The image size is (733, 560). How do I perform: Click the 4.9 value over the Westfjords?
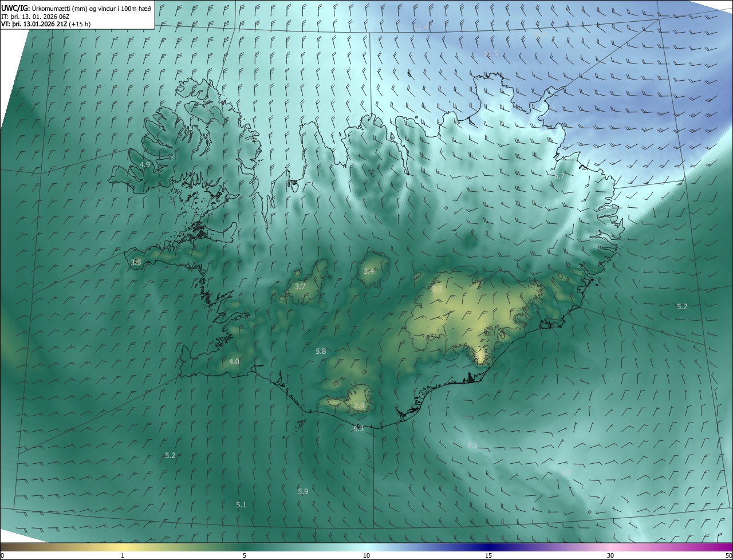coord(145,164)
